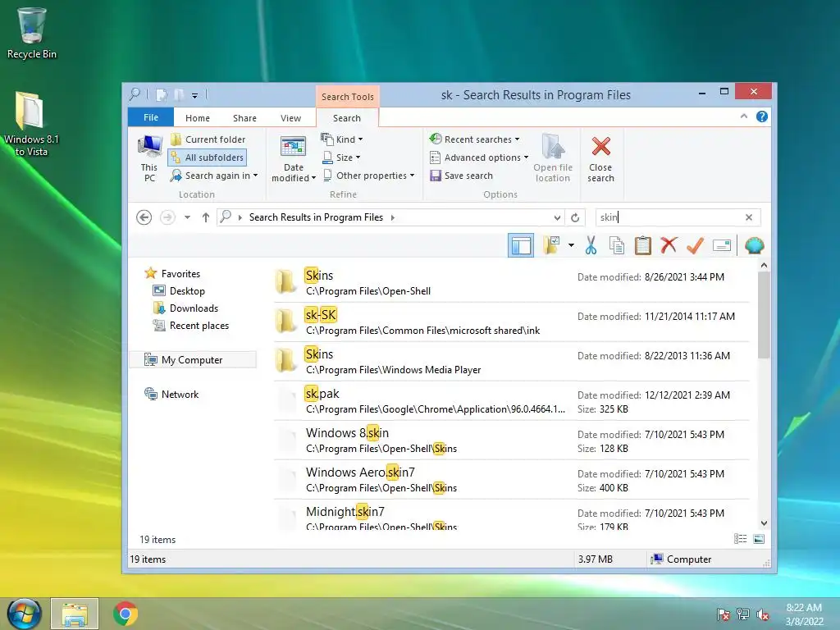Open Advanced options dropdown
Image resolution: width=840 pixels, height=630 pixels.
(479, 157)
